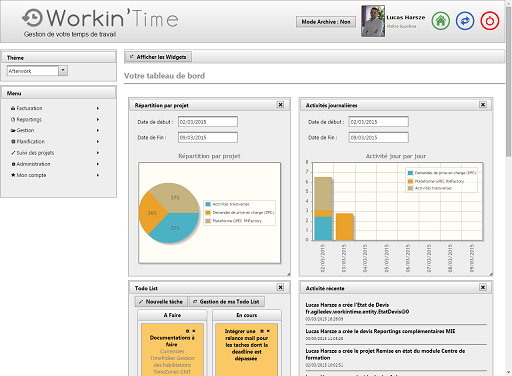Click the Gestion de ma Todo List button
The height and width of the screenshot is (376, 512).
[x=227, y=302]
